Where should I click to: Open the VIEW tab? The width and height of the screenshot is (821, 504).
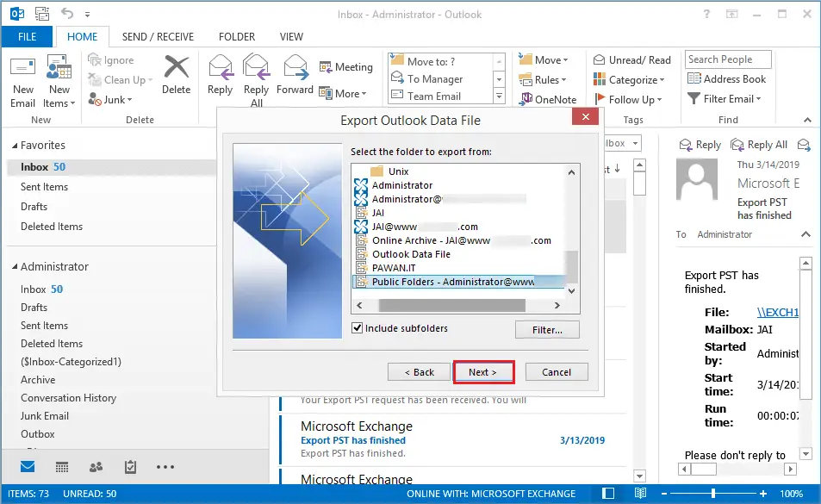coord(291,37)
